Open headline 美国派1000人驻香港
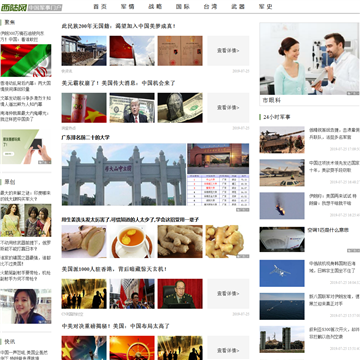Image resolution: width=360 pixels, height=360 pixels. (114, 269)
